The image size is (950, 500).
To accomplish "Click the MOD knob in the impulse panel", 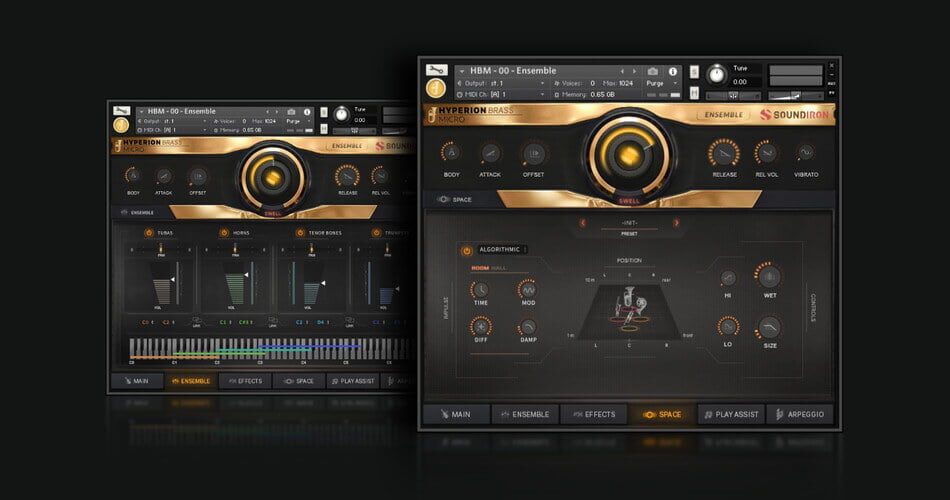I will tap(527, 289).
